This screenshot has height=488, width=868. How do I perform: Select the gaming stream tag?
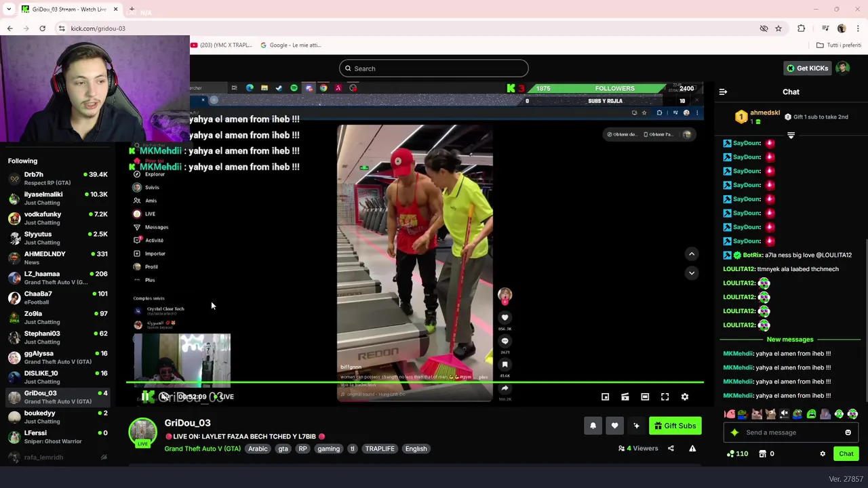click(328, 449)
